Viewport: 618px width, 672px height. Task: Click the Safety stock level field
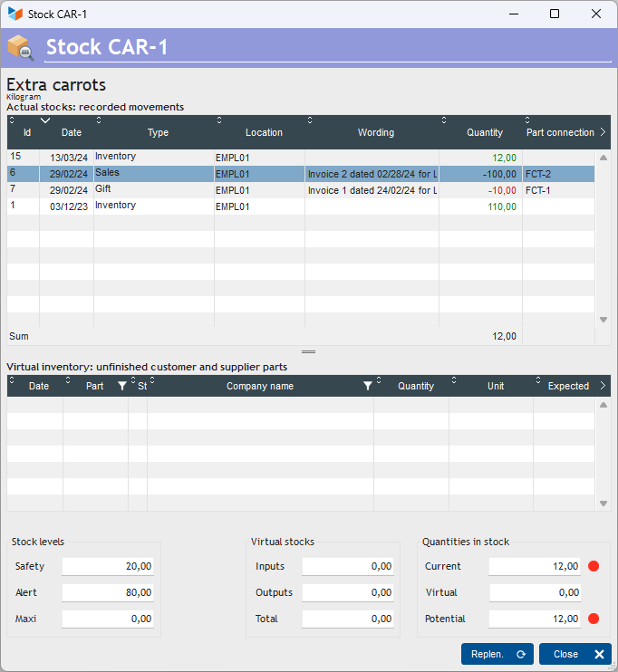coord(108,567)
